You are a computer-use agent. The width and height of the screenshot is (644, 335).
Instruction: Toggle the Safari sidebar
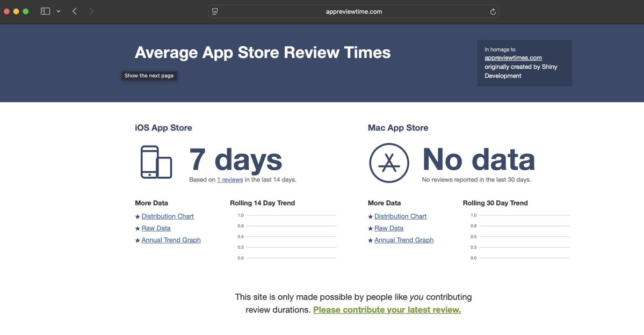click(x=45, y=11)
